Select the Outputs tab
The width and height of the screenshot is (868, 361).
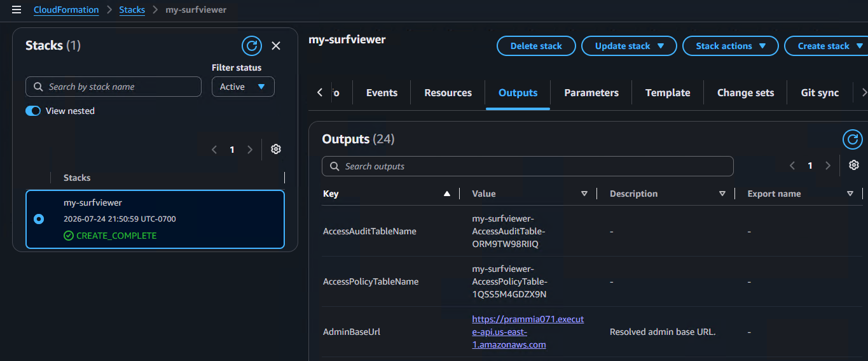(518, 93)
